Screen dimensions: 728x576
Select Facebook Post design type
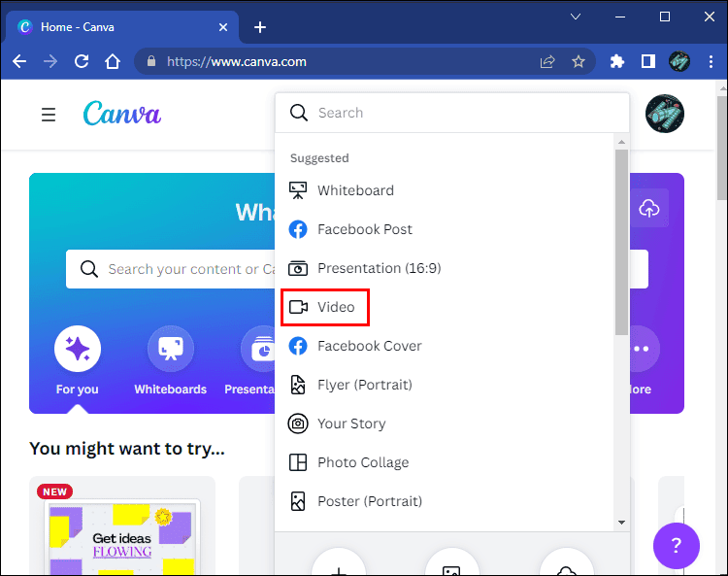[x=364, y=229]
